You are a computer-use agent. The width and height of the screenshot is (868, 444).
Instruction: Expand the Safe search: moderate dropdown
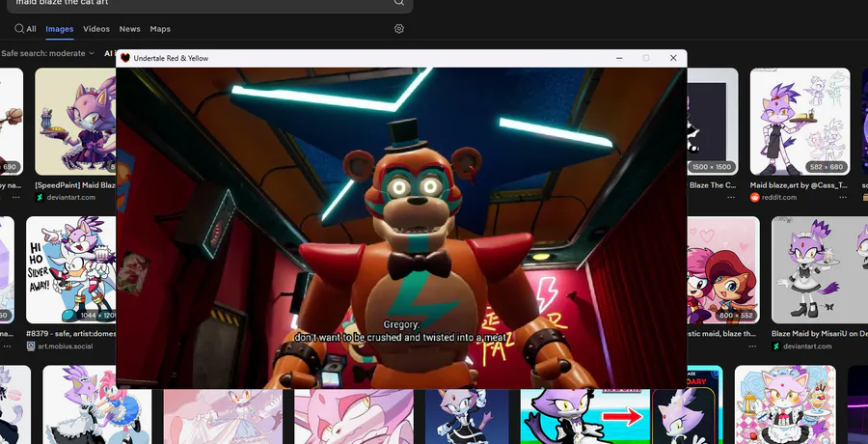pyautogui.click(x=47, y=53)
